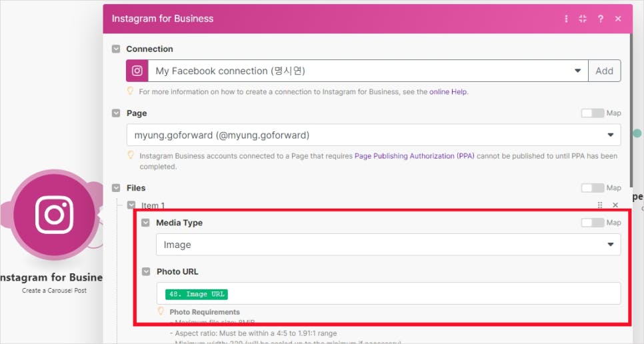Toggle the Map switch for Page
644x344 pixels.
tap(592, 113)
